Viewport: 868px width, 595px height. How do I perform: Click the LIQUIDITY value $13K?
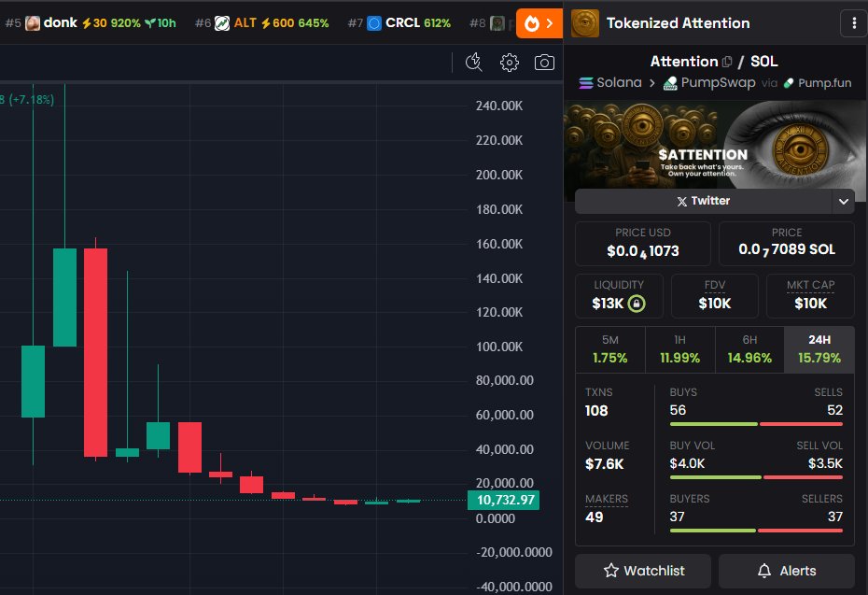tap(608, 304)
